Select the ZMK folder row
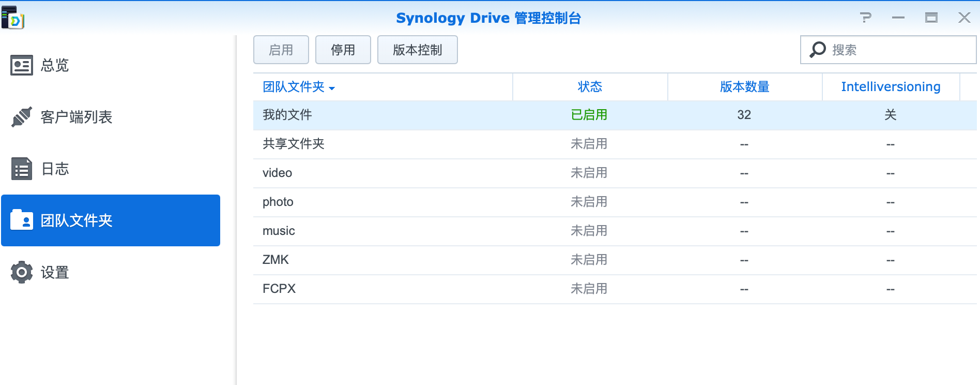980x385 pixels. click(615, 260)
